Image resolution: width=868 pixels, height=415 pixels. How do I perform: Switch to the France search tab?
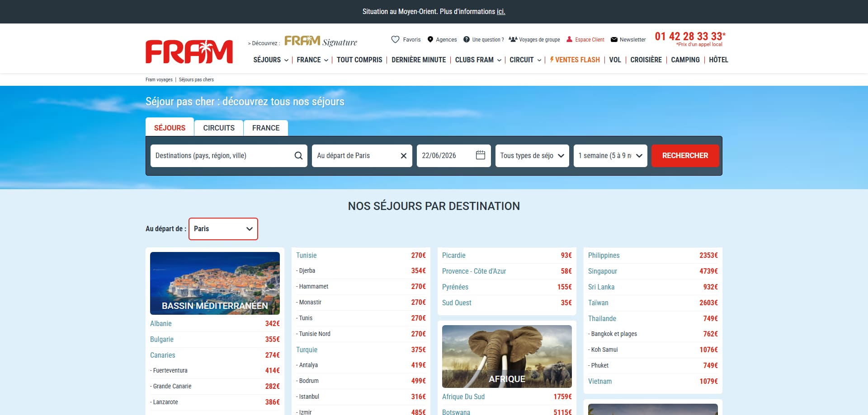[266, 128]
